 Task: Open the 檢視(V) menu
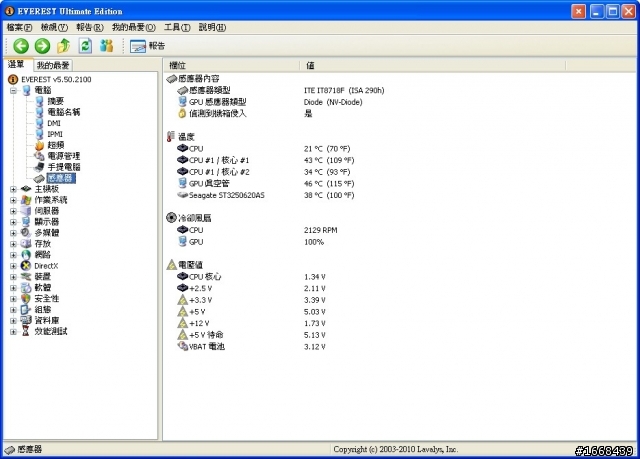[x=54, y=27]
